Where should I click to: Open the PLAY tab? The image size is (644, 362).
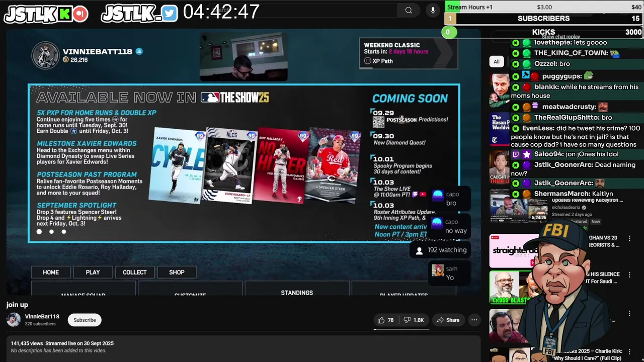pyautogui.click(x=93, y=272)
